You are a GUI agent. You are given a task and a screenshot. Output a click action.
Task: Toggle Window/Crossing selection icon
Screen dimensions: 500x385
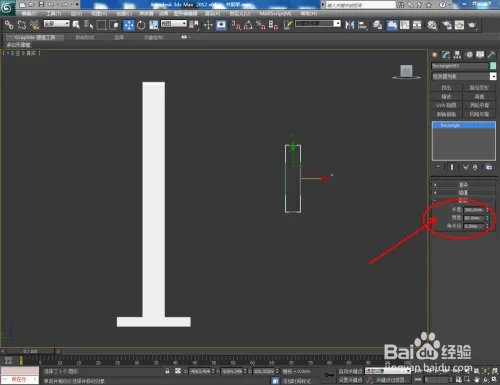point(114,25)
